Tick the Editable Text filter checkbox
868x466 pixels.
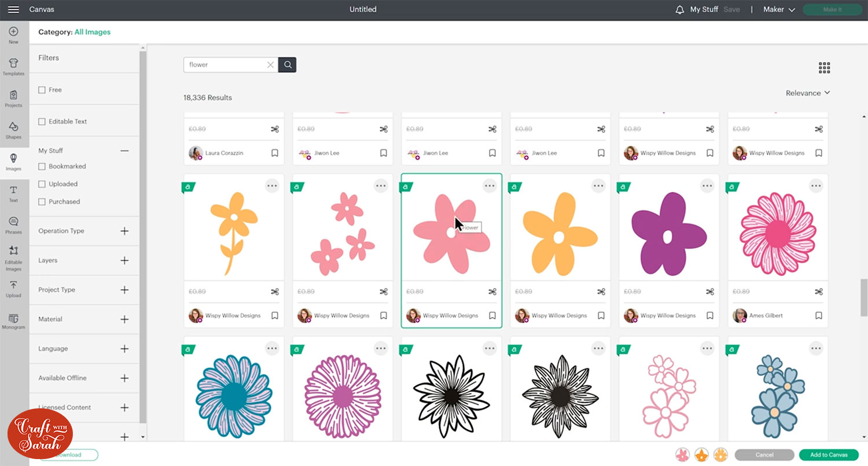pyautogui.click(x=42, y=121)
